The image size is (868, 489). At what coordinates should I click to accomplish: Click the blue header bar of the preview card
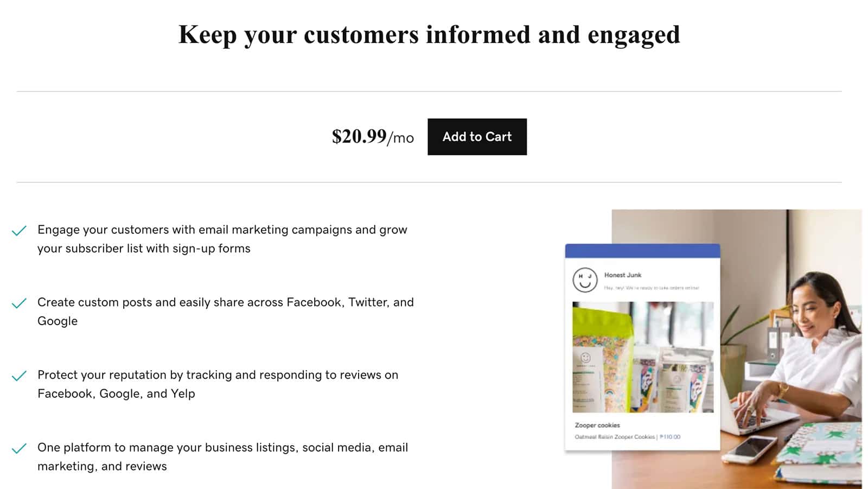point(642,251)
